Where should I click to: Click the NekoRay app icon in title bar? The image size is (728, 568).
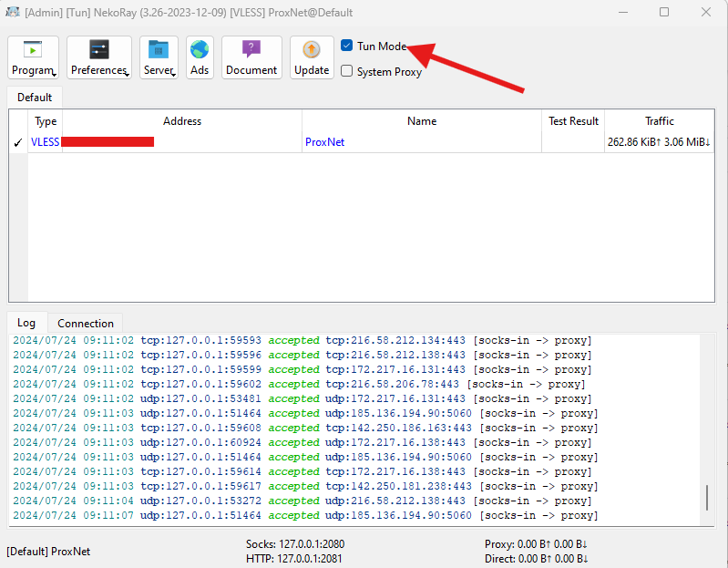[13, 12]
